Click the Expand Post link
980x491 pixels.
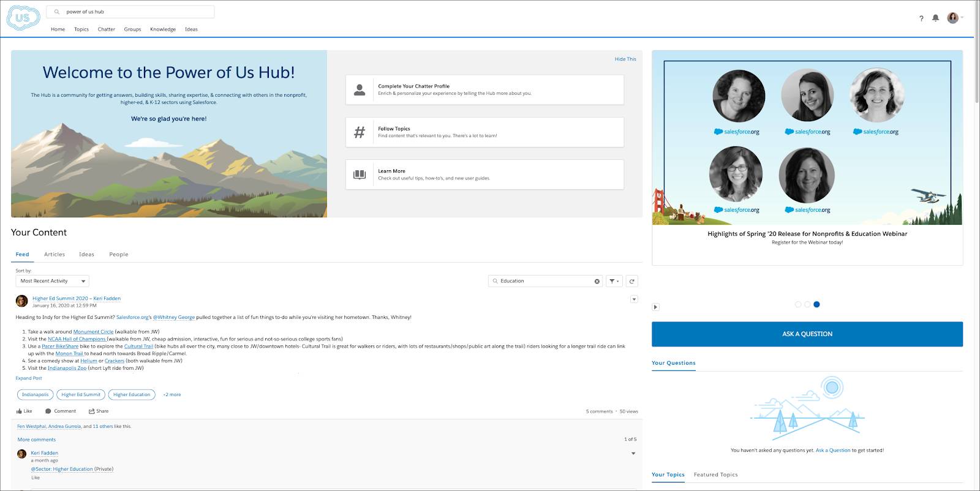pyautogui.click(x=29, y=378)
